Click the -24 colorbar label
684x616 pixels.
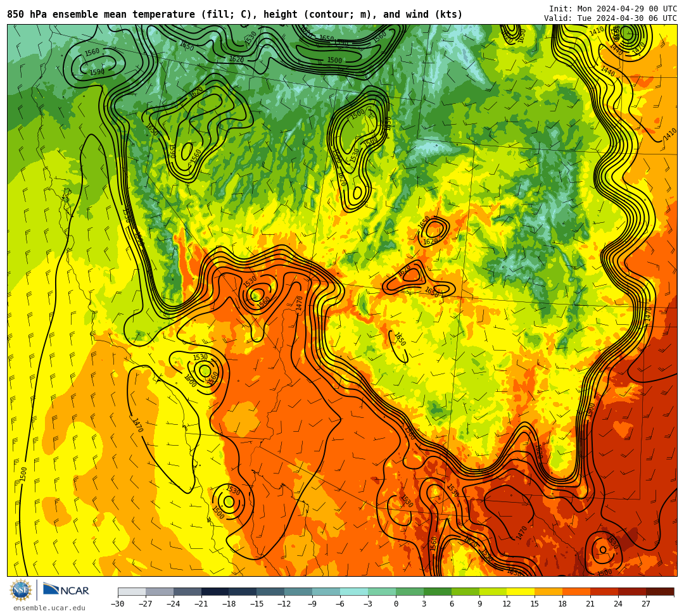[x=174, y=604]
